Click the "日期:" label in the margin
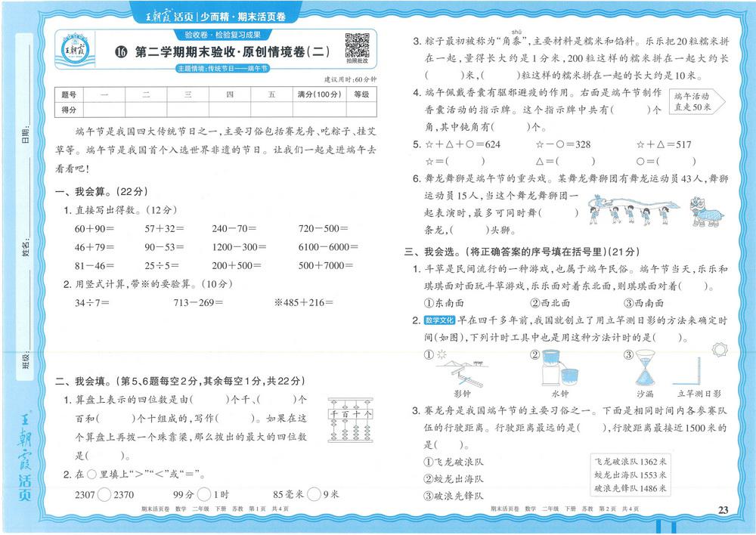The height and width of the screenshot is (535, 756). point(26,134)
